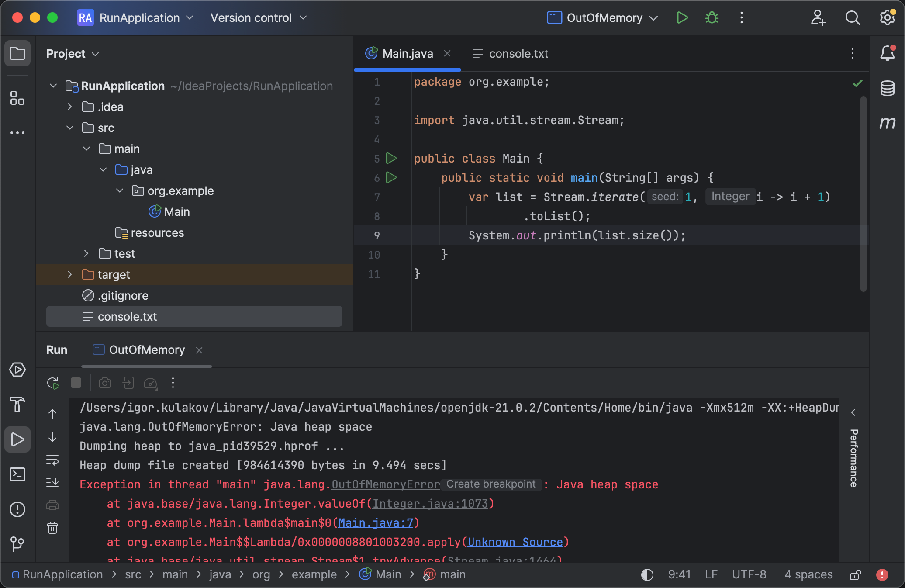
Task: Open the Terminal tool window
Action: (17, 474)
